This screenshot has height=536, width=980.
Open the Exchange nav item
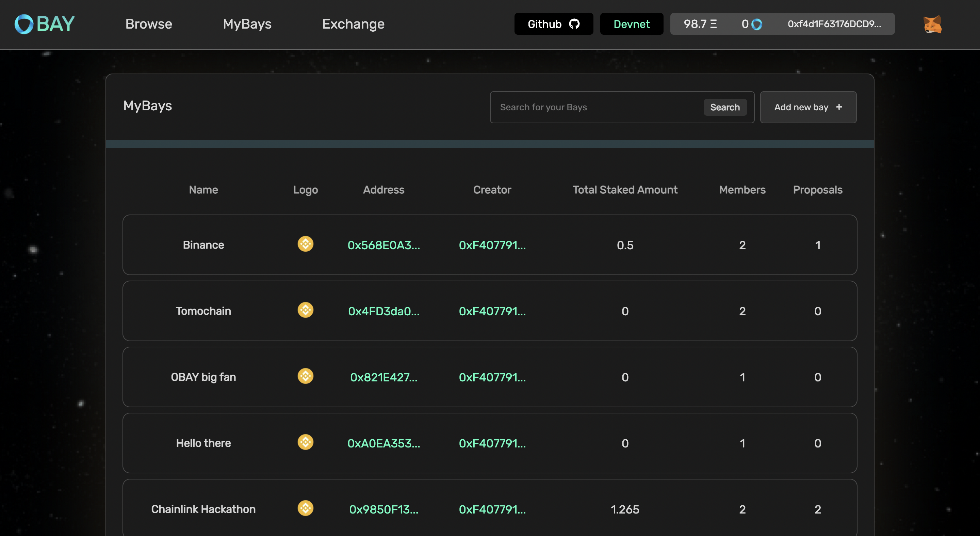[x=353, y=24]
